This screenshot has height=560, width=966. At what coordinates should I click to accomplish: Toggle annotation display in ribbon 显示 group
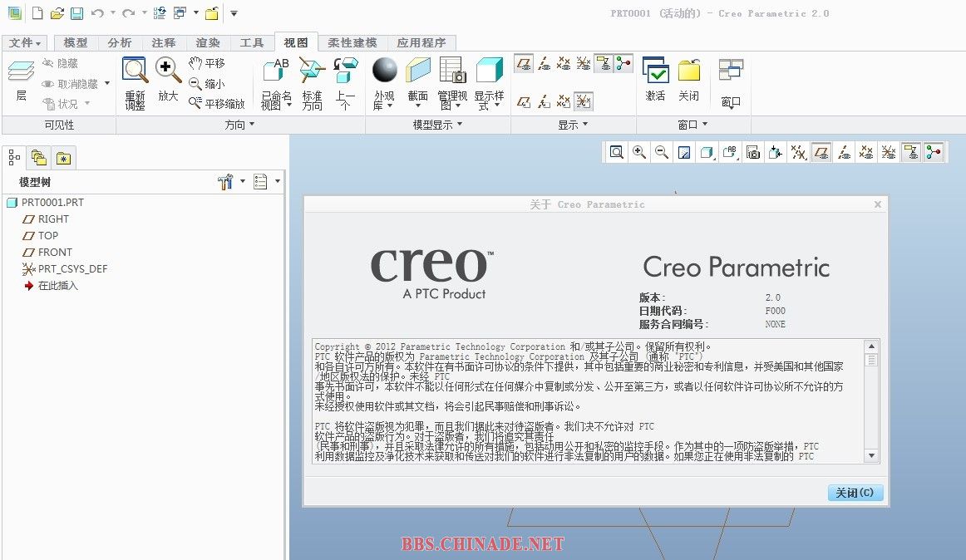604,63
